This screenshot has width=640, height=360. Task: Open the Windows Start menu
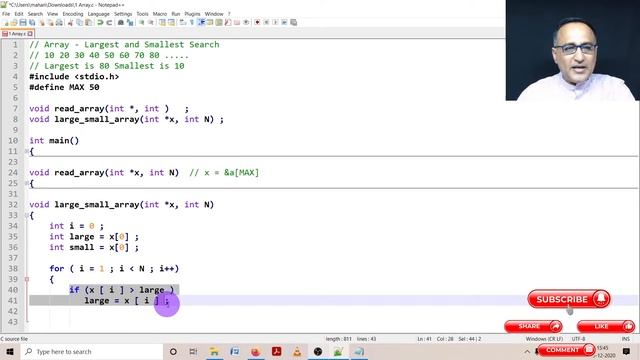coord(10,351)
